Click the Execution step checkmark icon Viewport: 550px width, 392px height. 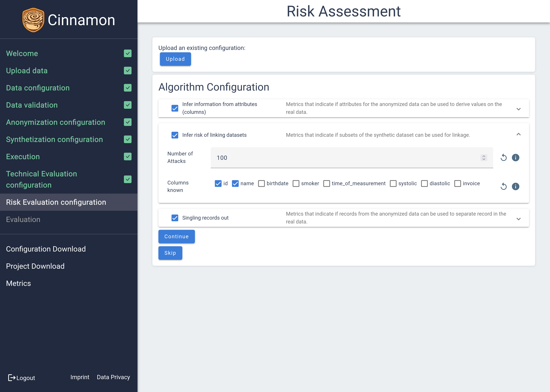pyautogui.click(x=128, y=157)
